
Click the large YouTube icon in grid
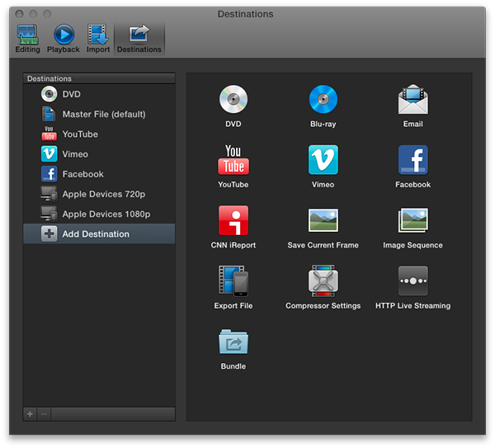point(233,160)
